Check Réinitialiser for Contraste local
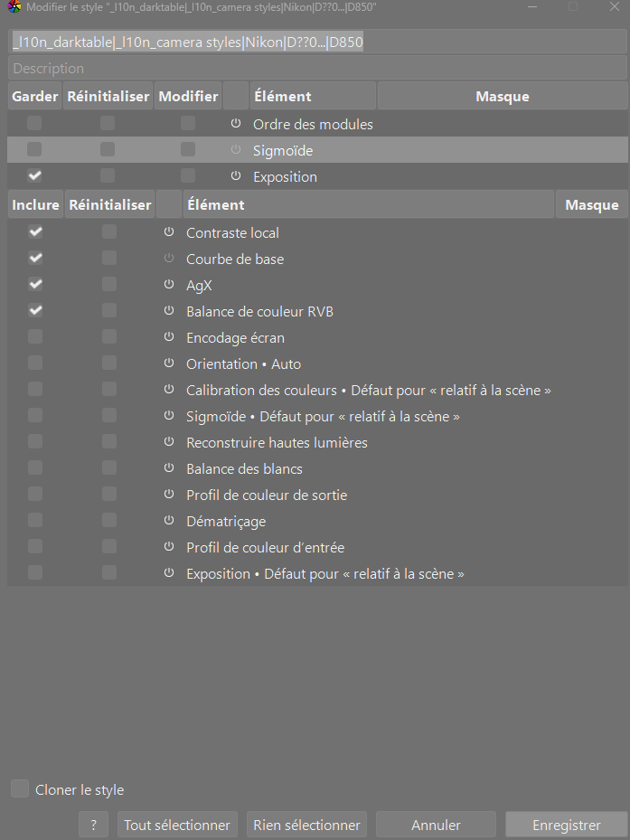The width and height of the screenshot is (630, 840). click(109, 232)
